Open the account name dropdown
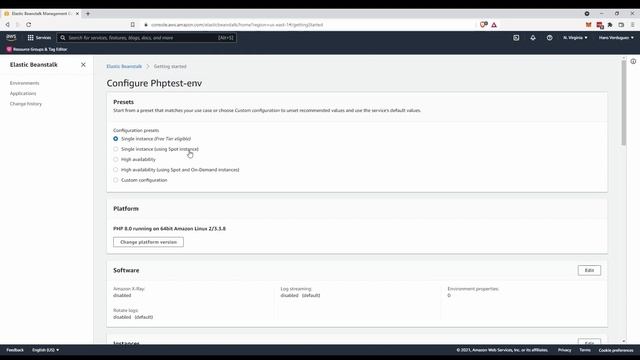 [x=616, y=38]
